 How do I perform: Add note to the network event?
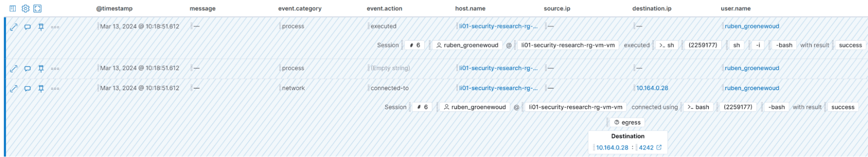[x=27, y=88]
